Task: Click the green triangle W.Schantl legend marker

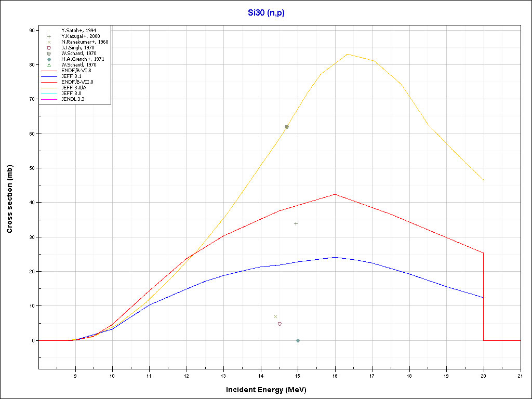Action: tap(49, 65)
